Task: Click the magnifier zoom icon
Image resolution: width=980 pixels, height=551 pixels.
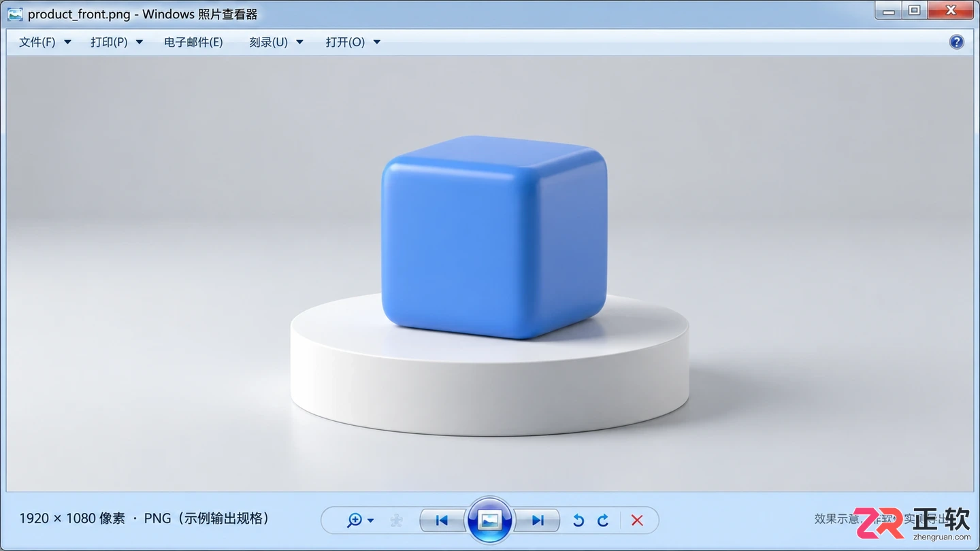Action: pyautogui.click(x=355, y=520)
